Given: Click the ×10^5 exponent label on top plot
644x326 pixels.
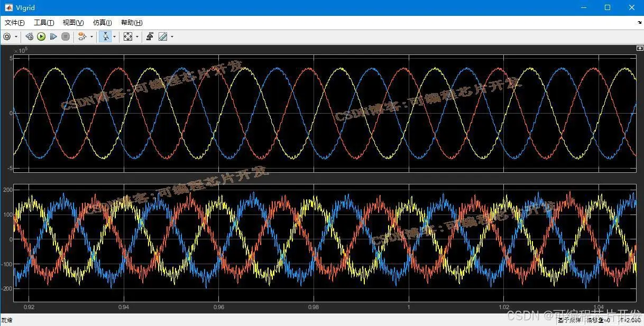Looking at the screenshot, I should 21,50.
